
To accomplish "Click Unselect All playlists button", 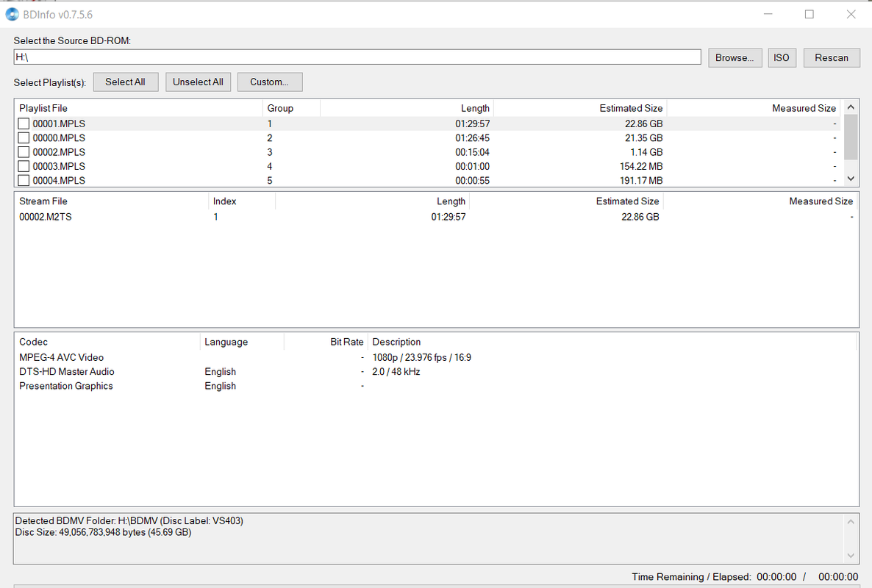I will coord(198,82).
